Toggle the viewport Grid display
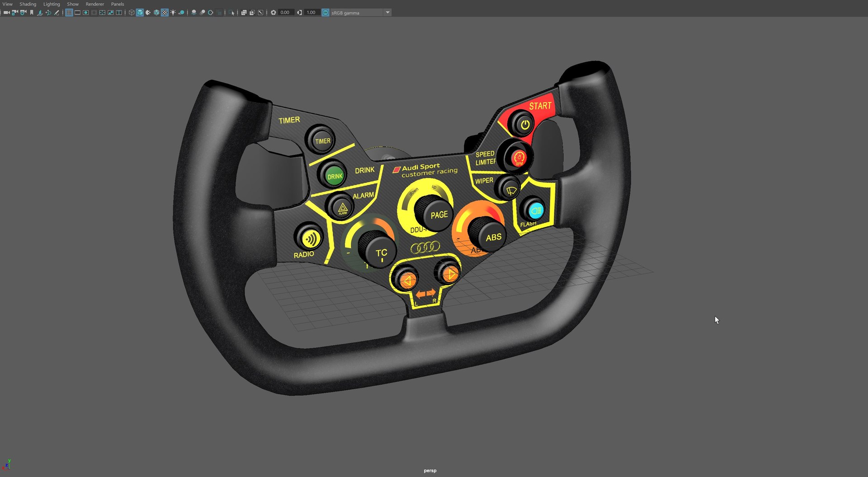 click(x=69, y=13)
